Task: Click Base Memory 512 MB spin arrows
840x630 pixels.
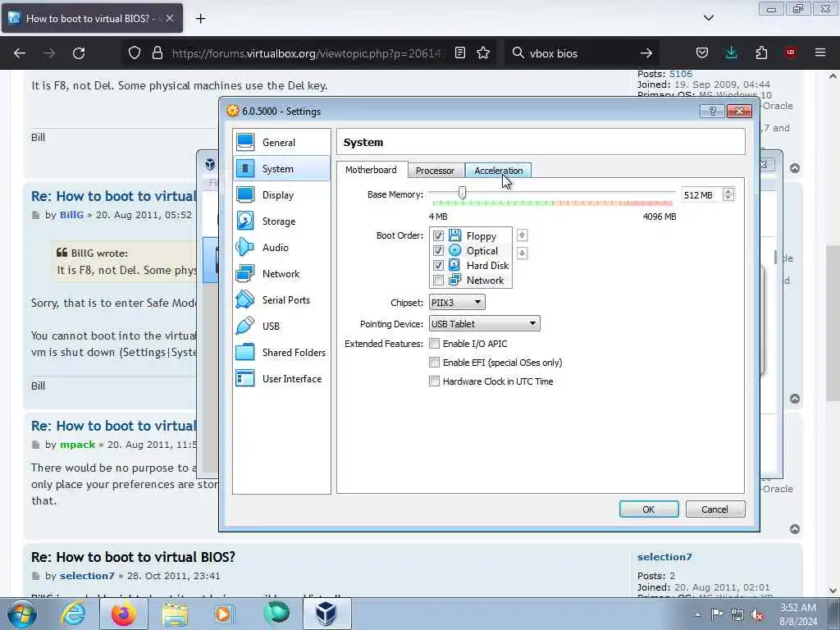Action: (x=728, y=194)
